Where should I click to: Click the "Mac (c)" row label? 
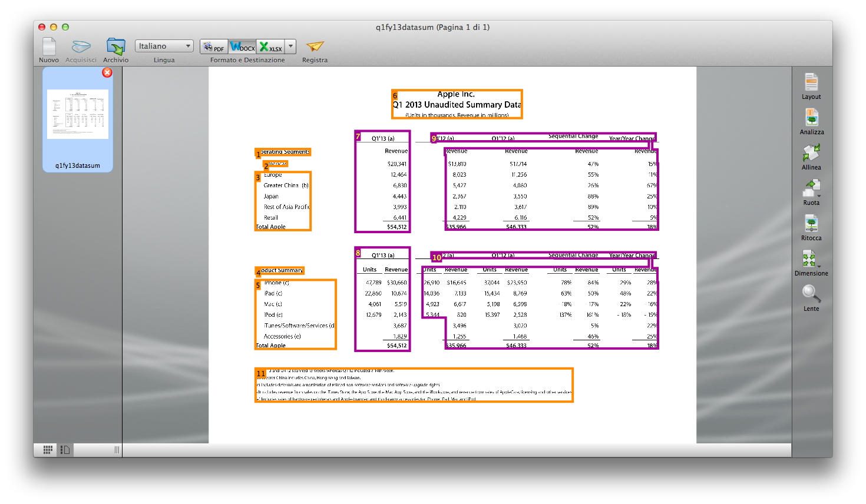click(273, 304)
